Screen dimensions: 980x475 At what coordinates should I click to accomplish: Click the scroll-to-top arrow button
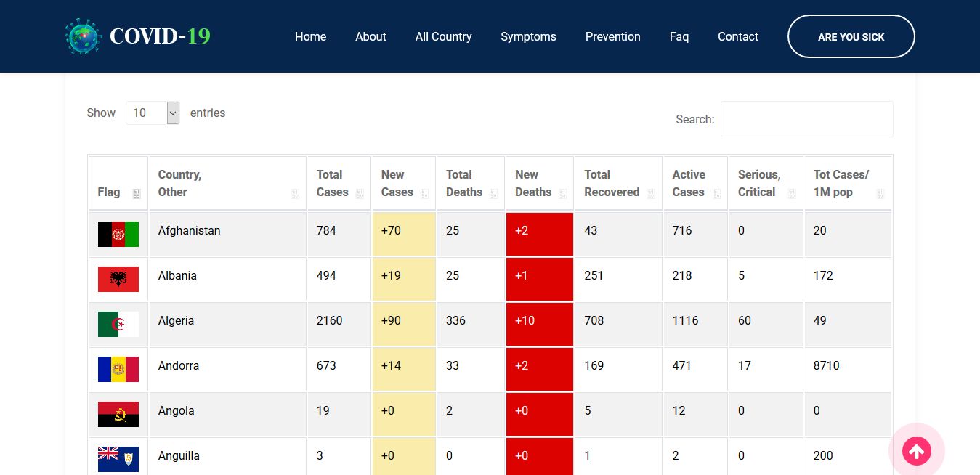click(x=916, y=452)
